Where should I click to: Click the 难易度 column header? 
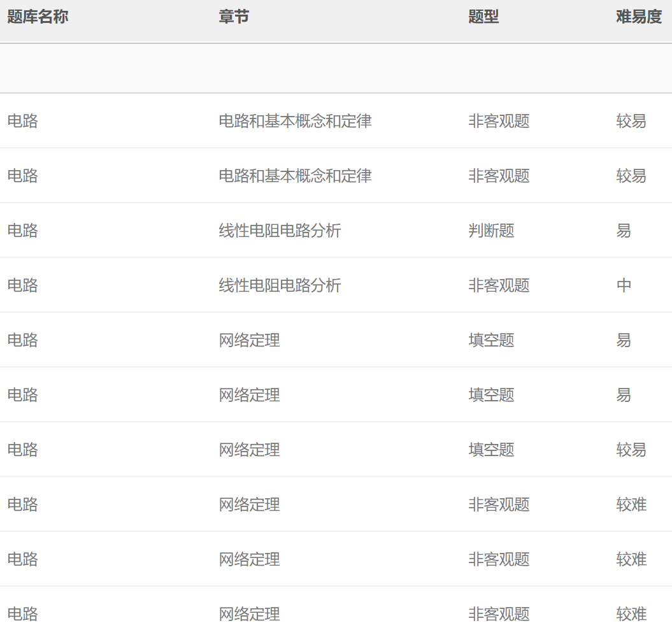[639, 17]
